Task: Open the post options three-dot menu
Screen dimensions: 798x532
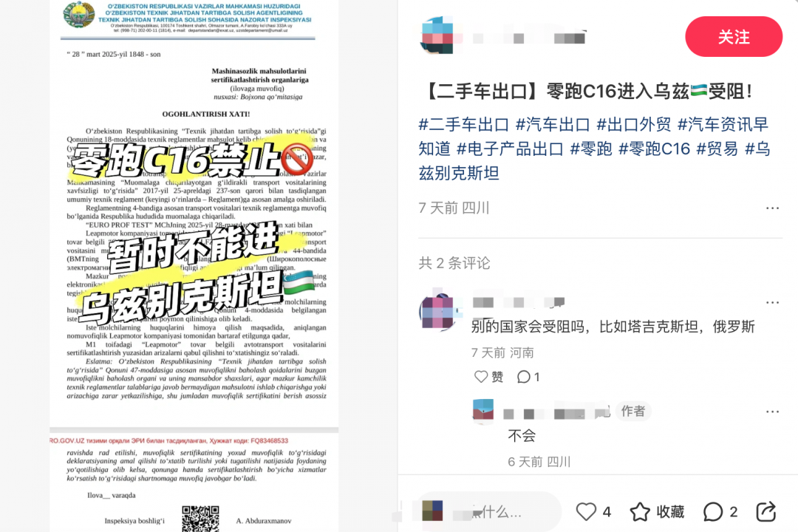Action: 772,208
